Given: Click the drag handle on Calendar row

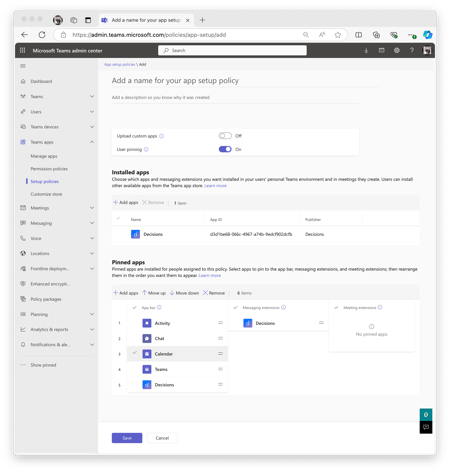Looking at the screenshot, I should coord(220,354).
